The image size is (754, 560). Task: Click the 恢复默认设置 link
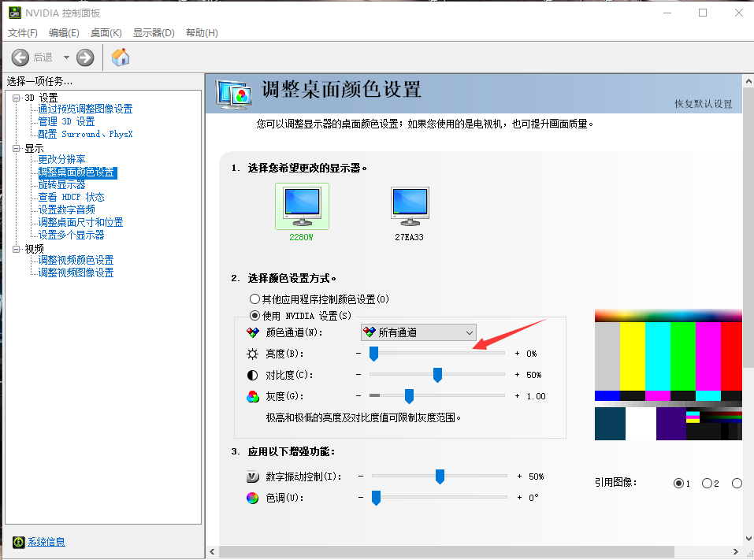click(x=703, y=104)
